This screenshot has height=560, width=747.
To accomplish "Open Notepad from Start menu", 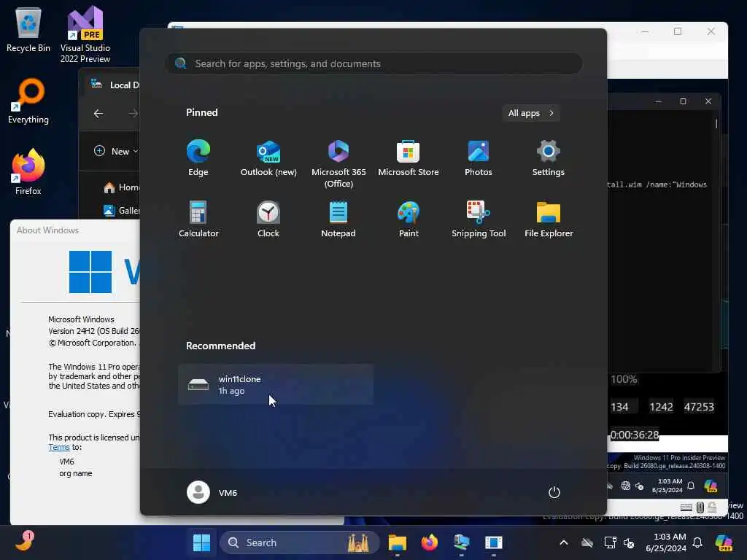I will [338, 219].
